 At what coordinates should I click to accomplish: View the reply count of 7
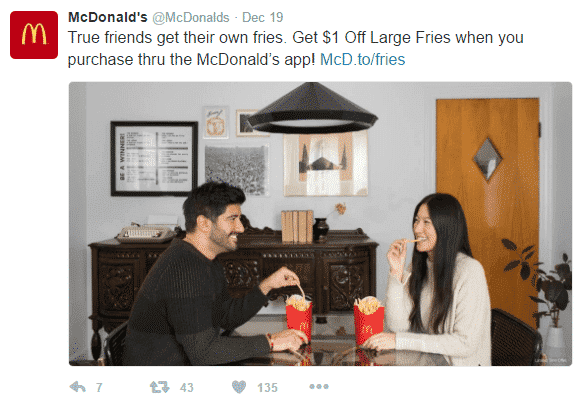click(99, 388)
